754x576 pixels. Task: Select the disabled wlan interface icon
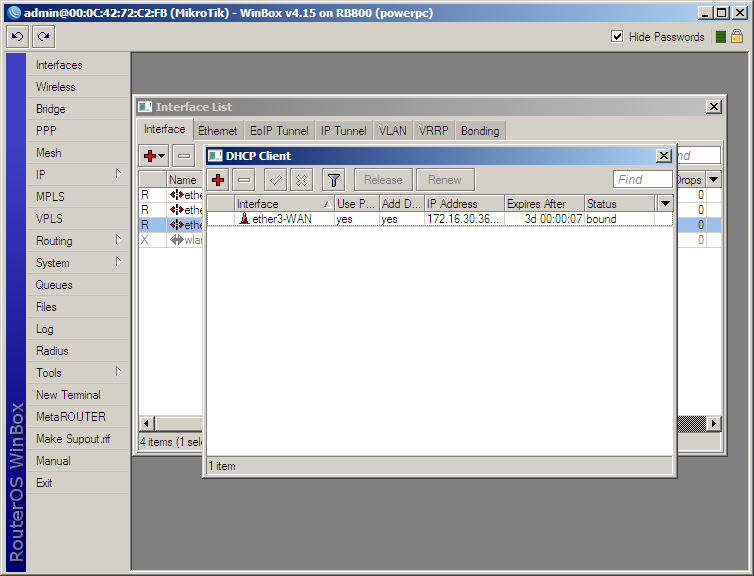coord(176,239)
